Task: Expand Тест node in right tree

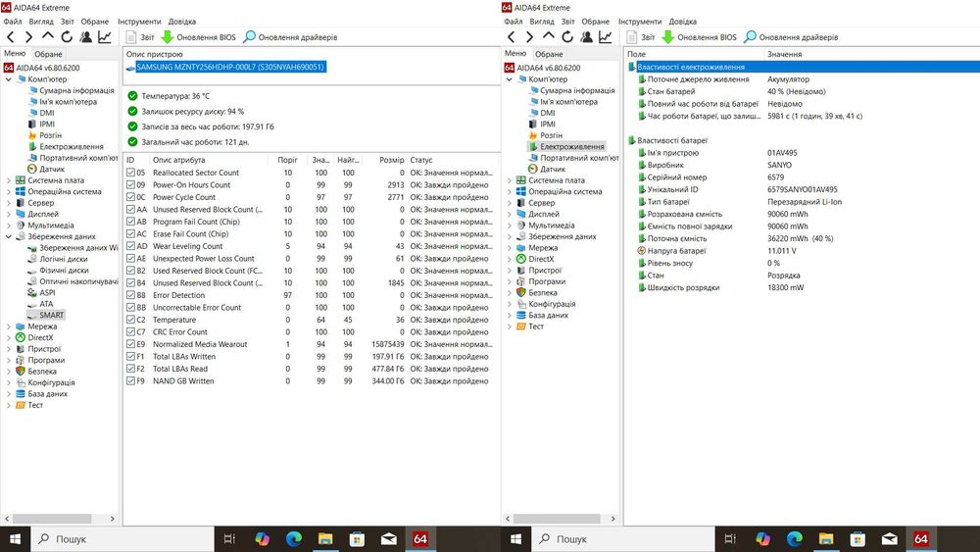Action: pos(510,326)
